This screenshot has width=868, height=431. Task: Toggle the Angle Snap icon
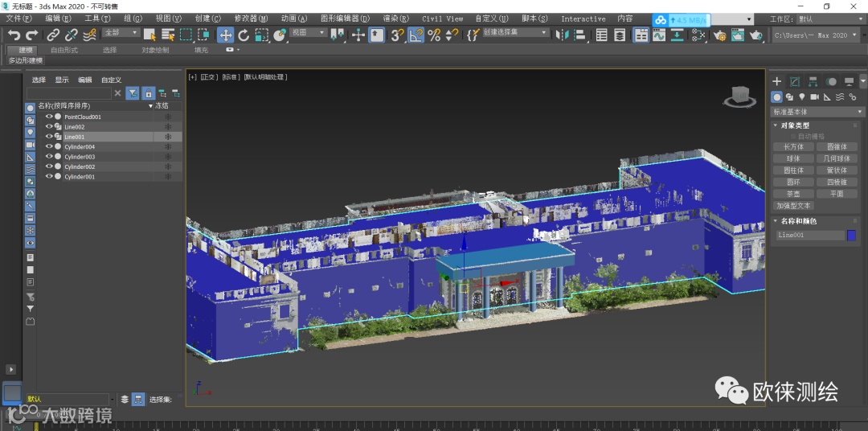416,35
